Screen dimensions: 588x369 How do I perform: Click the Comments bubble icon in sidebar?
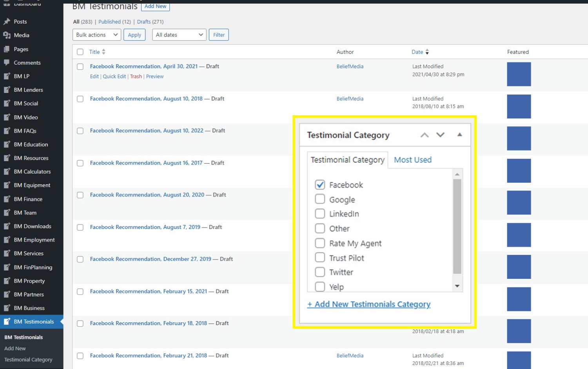[7, 63]
